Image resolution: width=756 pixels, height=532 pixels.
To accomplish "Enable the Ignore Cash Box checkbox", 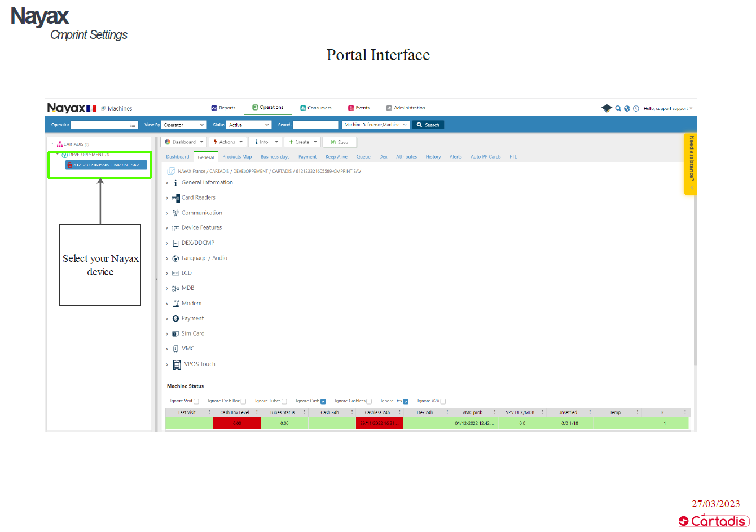I will point(243,402).
